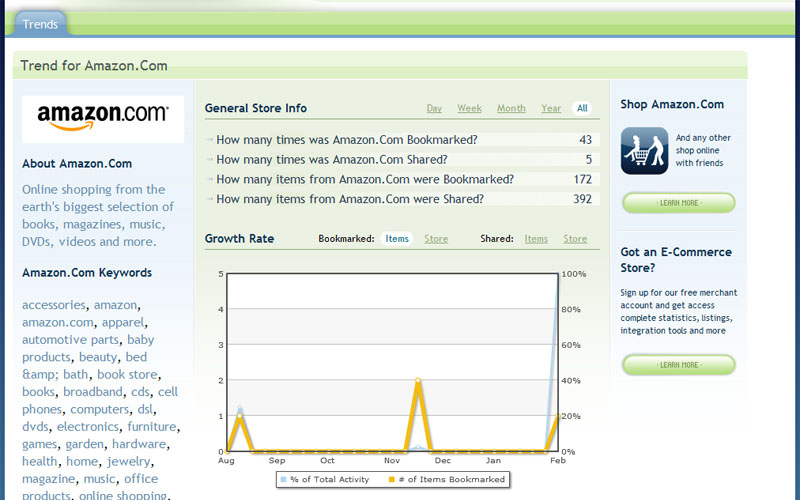Click the yellow # of Items Bookmarked legend swatch
Image resolution: width=800 pixels, height=500 pixels.
[x=392, y=479]
